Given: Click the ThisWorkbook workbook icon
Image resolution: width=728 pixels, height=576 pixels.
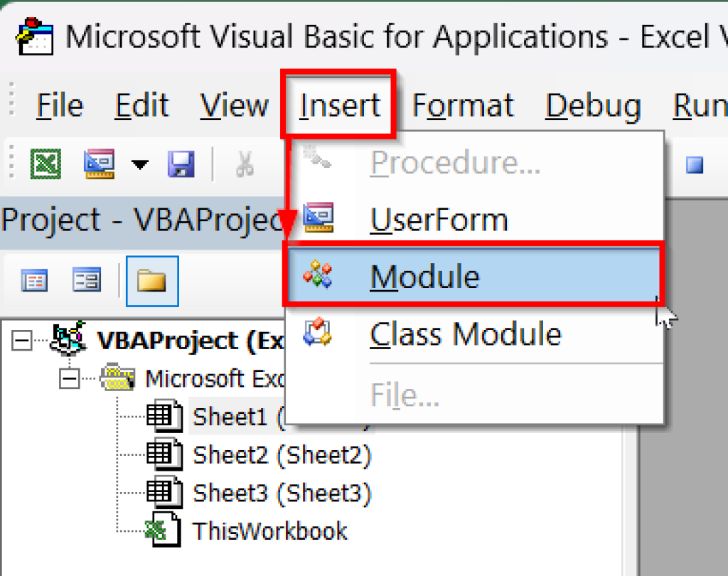Looking at the screenshot, I should pyautogui.click(x=166, y=530).
